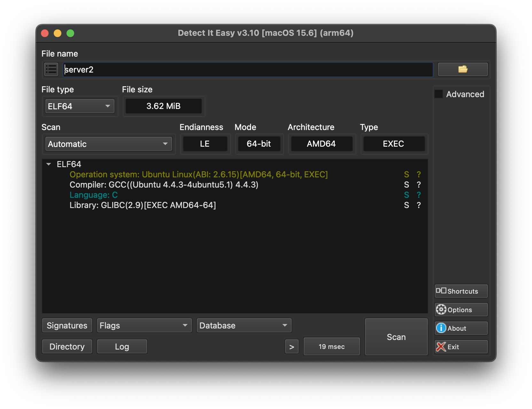Click the Log button
This screenshot has height=409, width=532.
pyautogui.click(x=122, y=346)
